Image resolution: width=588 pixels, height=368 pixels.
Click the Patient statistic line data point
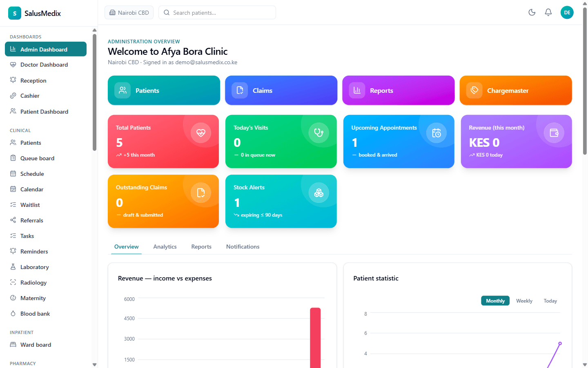[560, 343]
